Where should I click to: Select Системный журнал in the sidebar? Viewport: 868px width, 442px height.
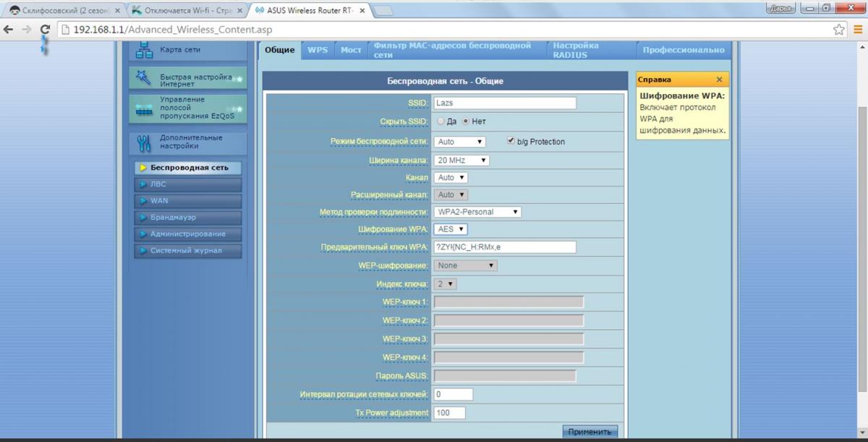point(188,251)
